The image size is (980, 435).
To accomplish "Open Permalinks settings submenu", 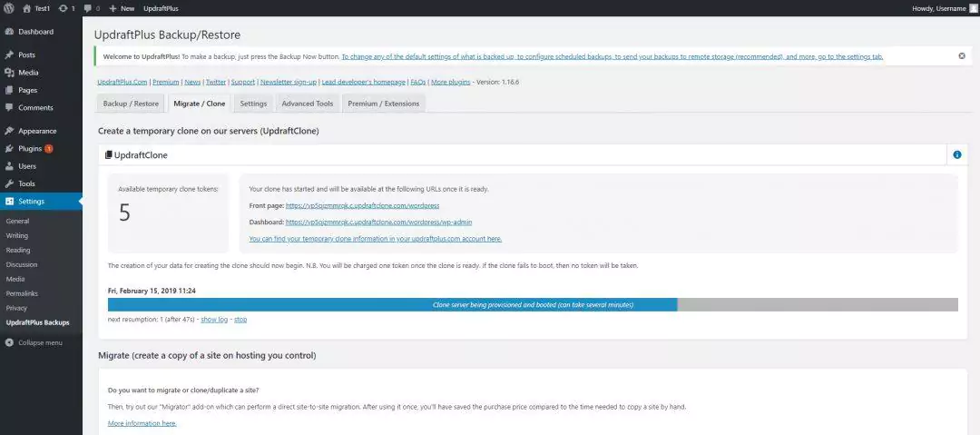I will click(x=22, y=293).
